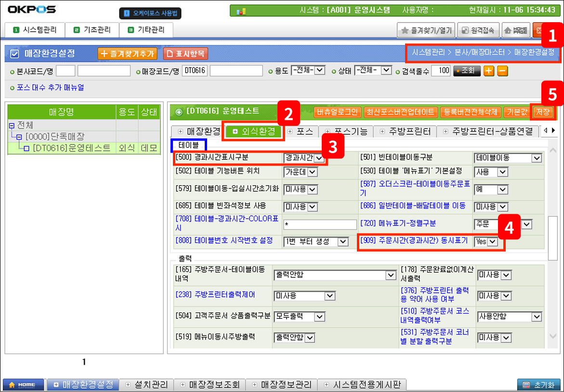Screen dimensions: 564x392
Task: Collapse the [0000]단독매장 tree node
Action: [19, 137]
